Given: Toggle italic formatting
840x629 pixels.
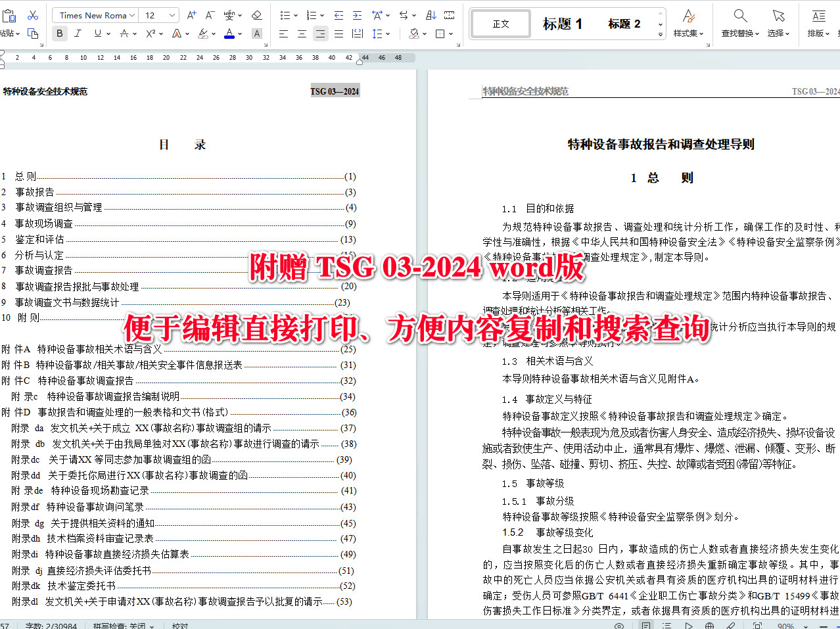Looking at the screenshot, I should (x=78, y=34).
